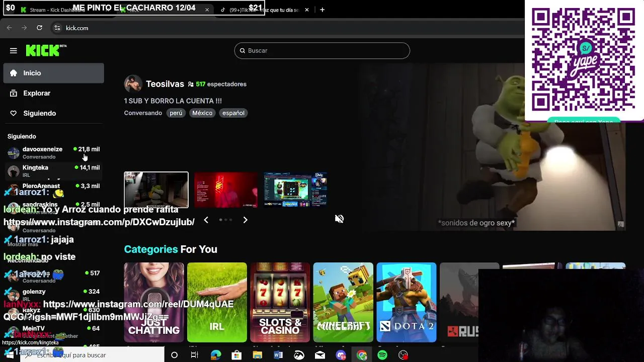Click the magnifier icon in search box
Image resolution: width=644 pixels, height=362 pixels.
pos(243,50)
